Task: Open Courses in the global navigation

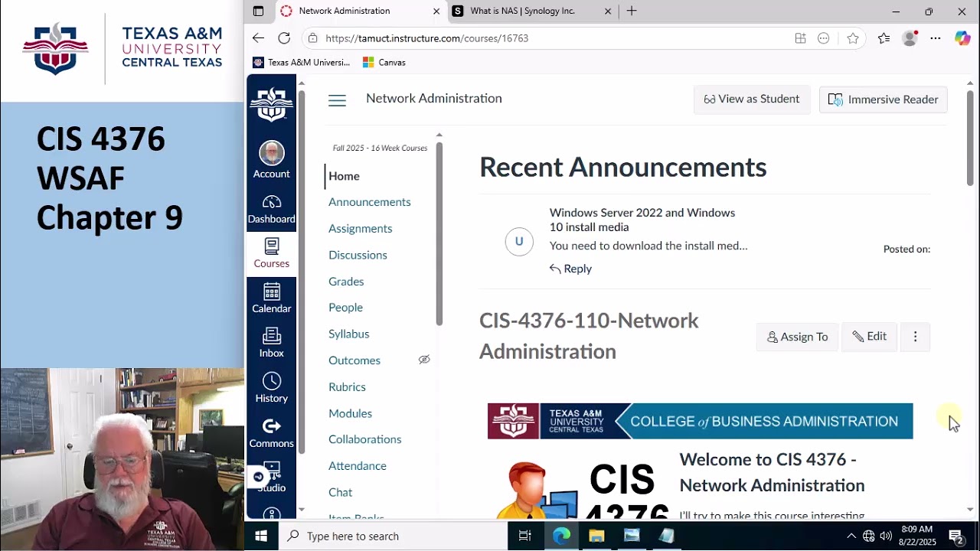Action: (x=271, y=253)
